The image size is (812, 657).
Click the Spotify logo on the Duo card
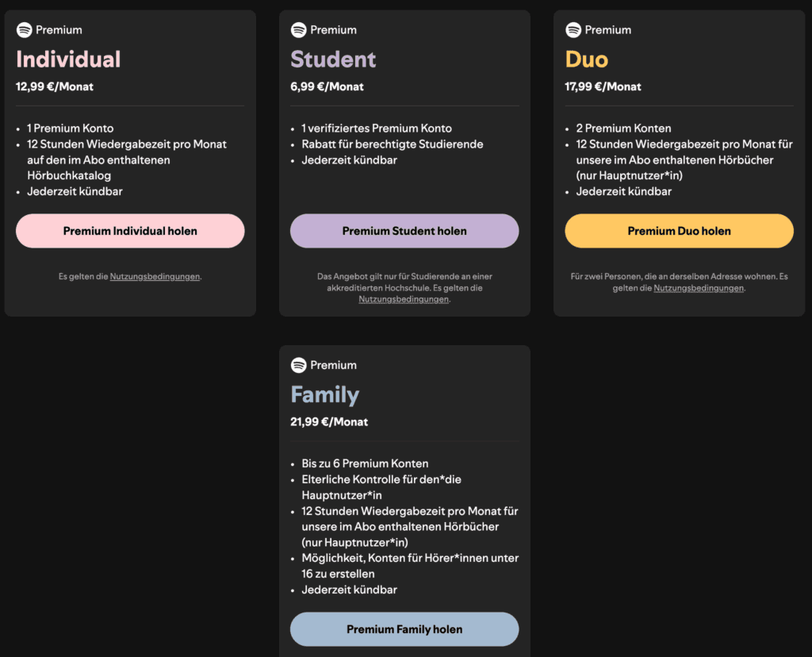point(573,29)
